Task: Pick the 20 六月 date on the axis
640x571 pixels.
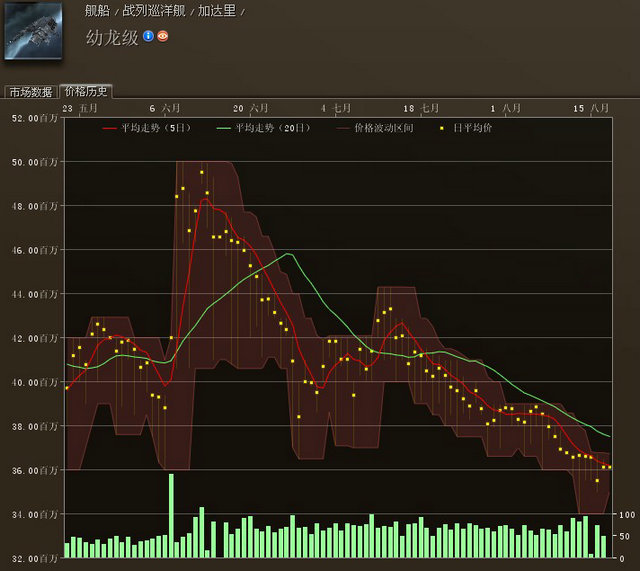Action: 251,107
